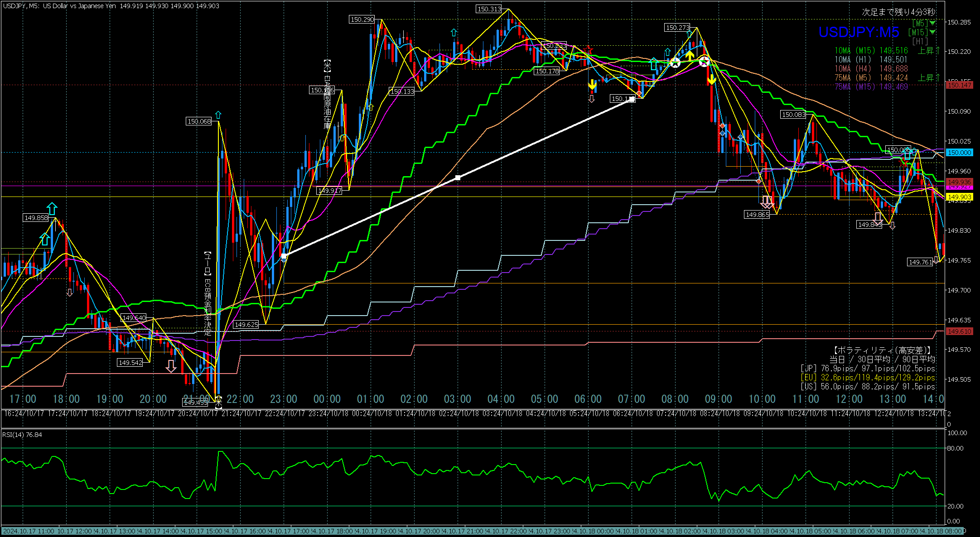Click the 150.273 swing price label
The image size is (980, 537).
point(678,28)
